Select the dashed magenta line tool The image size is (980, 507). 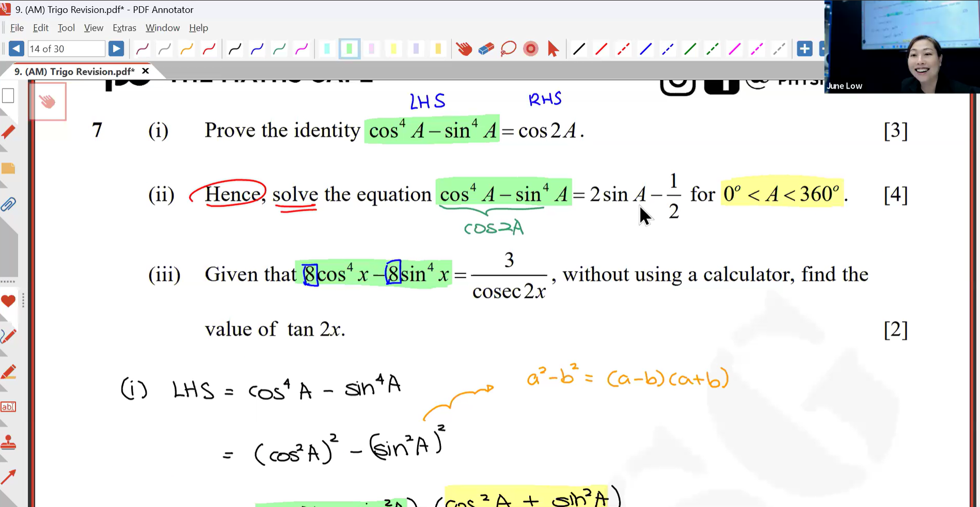coord(756,49)
